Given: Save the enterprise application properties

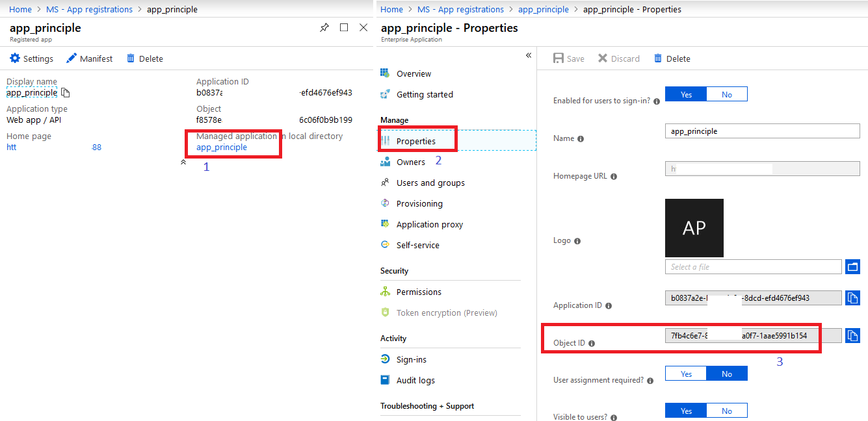Looking at the screenshot, I should click(x=569, y=58).
